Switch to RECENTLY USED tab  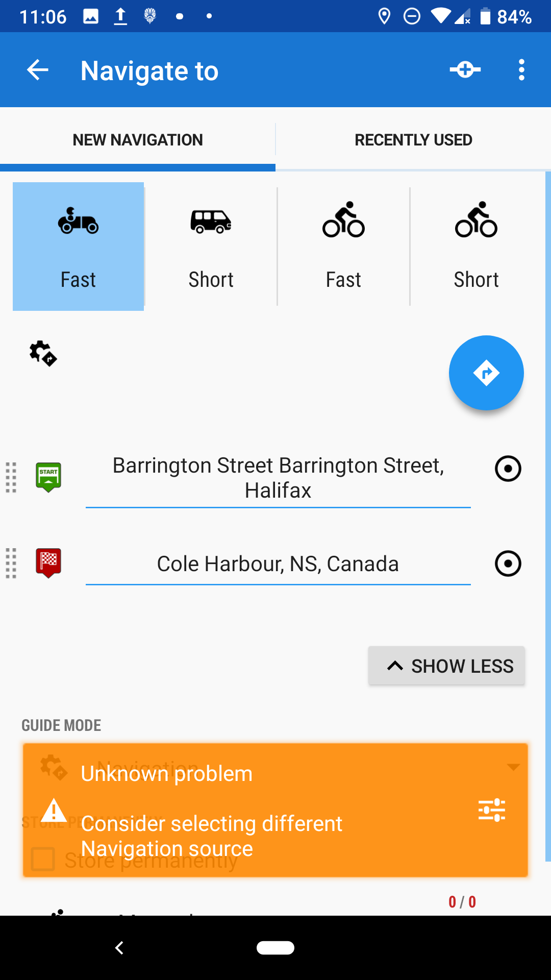pos(413,140)
